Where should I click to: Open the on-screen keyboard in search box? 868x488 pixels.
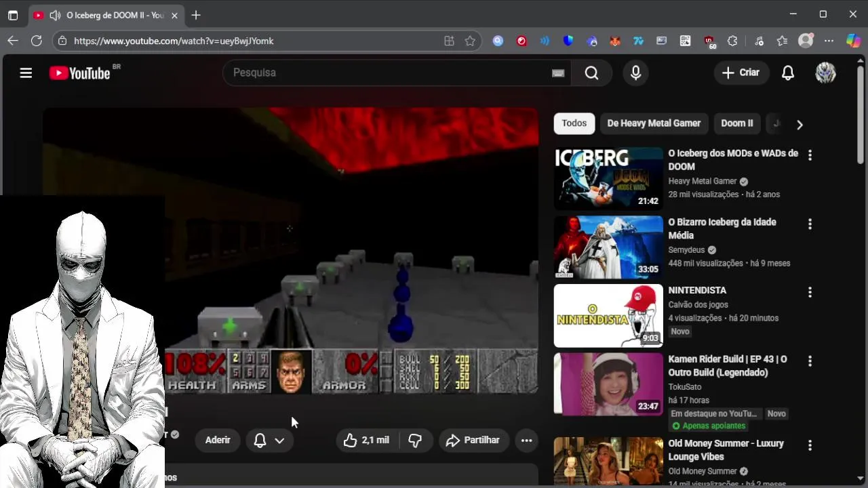[x=558, y=73]
